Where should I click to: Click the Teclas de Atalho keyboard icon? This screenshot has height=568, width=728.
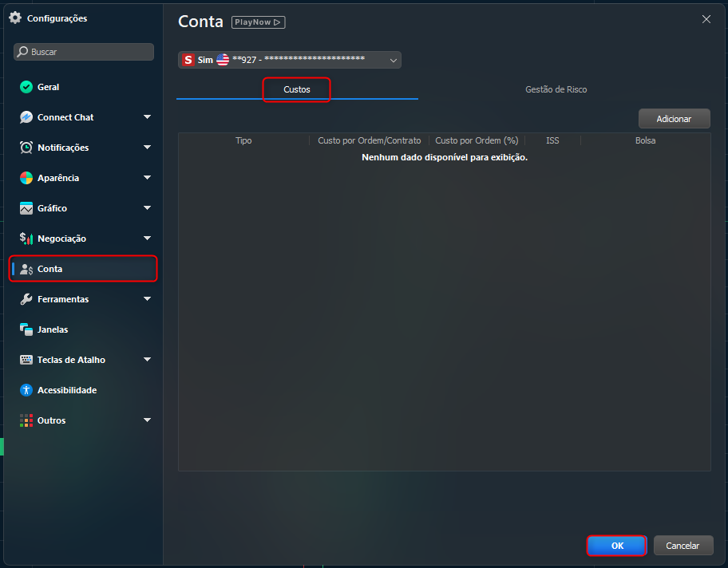pyautogui.click(x=26, y=360)
